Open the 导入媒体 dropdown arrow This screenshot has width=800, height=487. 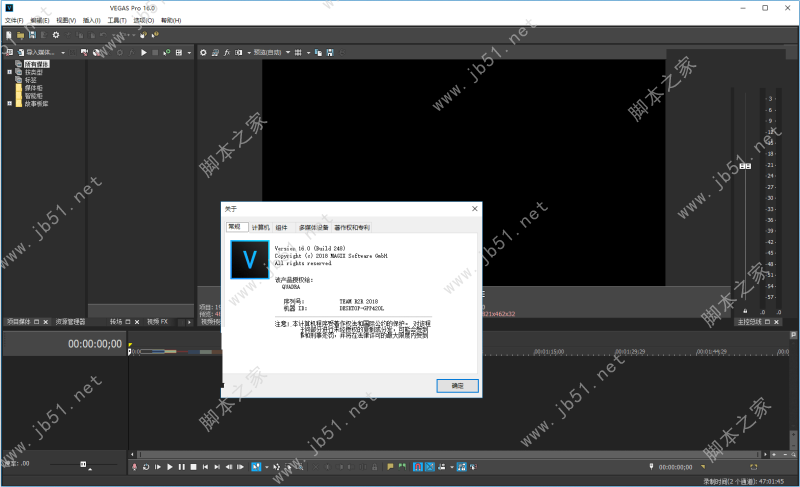(x=63, y=53)
